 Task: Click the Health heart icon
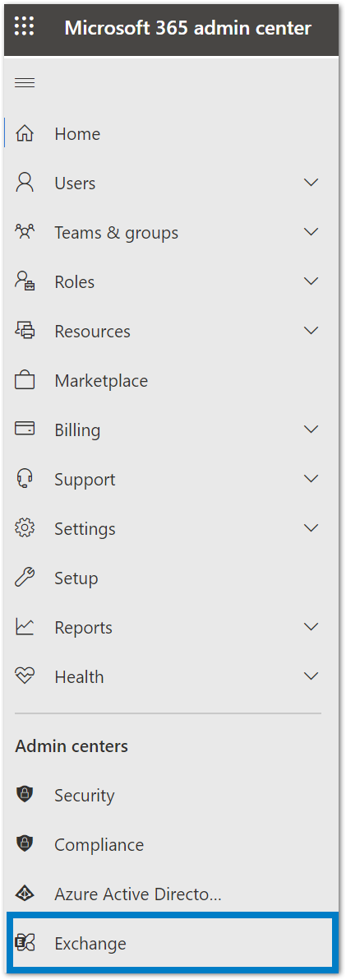(x=25, y=677)
